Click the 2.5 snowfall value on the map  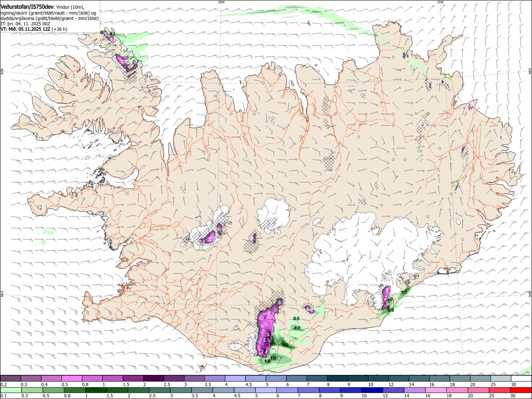pyautogui.click(x=267, y=340)
